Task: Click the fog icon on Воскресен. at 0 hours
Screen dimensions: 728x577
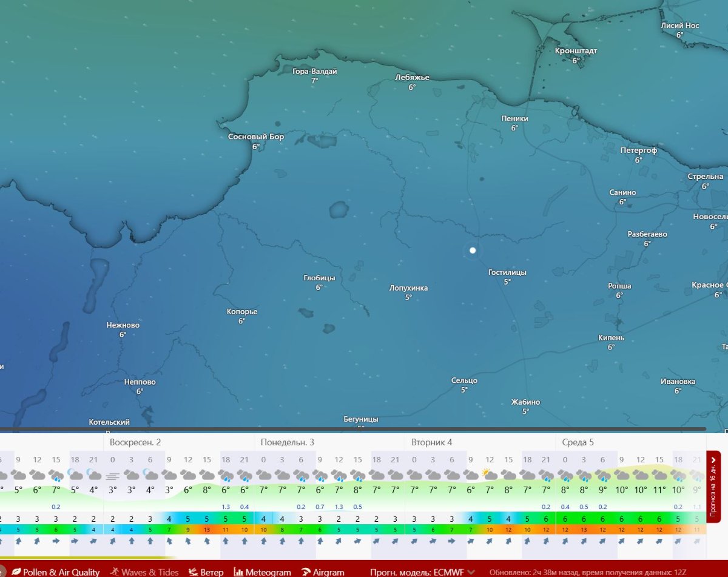Action: pos(113,474)
